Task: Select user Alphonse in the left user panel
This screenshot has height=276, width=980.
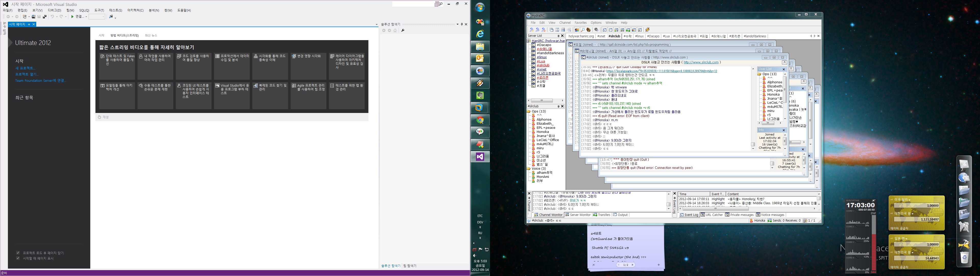Action: pos(544,120)
